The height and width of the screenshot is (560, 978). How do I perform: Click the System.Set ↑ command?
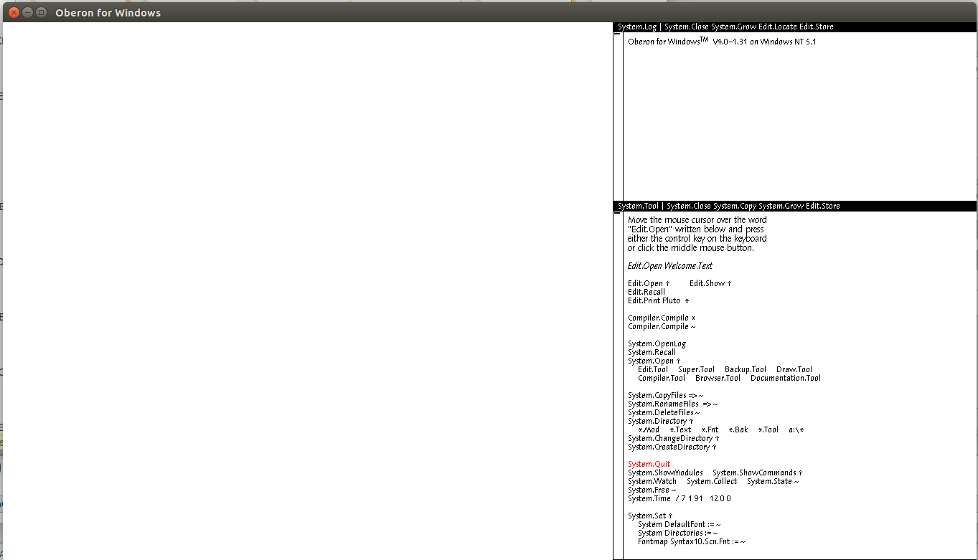click(x=651, y=516)
